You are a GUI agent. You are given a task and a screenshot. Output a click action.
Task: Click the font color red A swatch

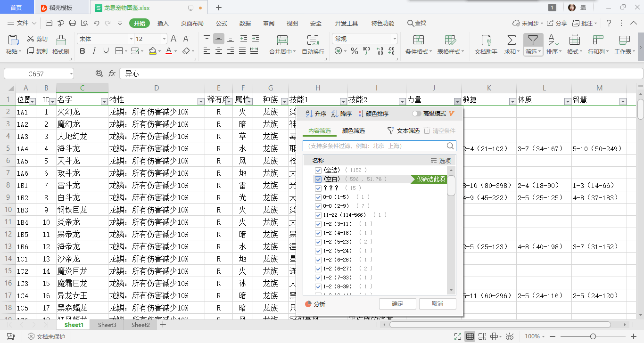coord(169,51)
